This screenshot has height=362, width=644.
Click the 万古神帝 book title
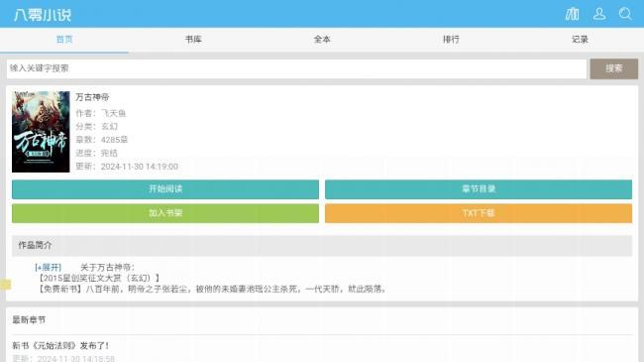[92, 97]
